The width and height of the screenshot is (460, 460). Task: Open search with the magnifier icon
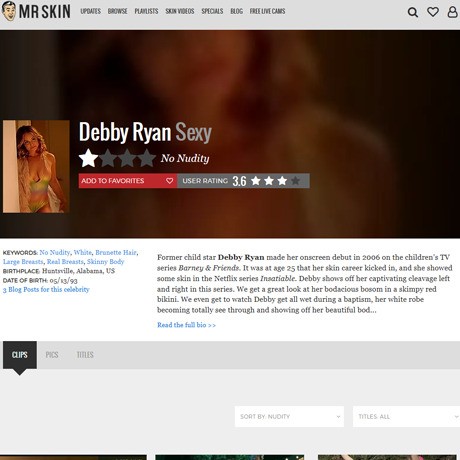tap(413, 12)
